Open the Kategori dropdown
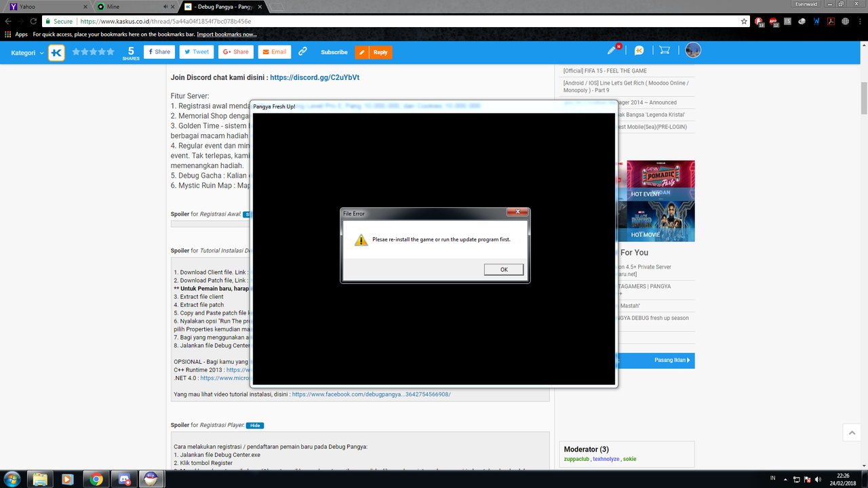Image resolution: width=868 pixels, height=488 pixels. pyautogui.click(x=27, y=52)
